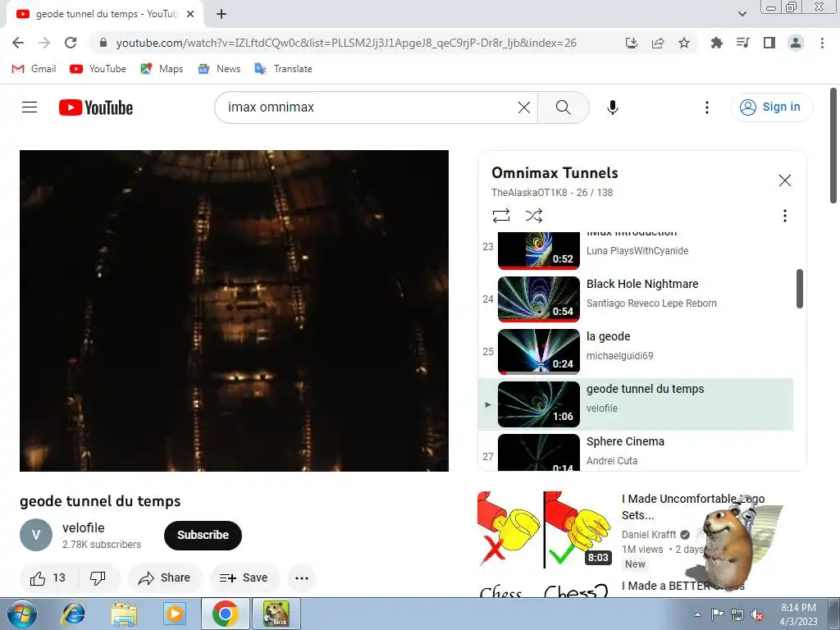Subscribe to velofile channel
The image size is (840, 630).
click(203, 535)
